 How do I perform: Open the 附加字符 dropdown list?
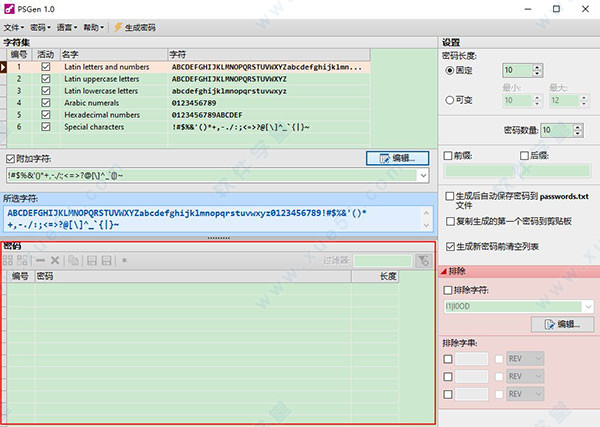[425, 175]
